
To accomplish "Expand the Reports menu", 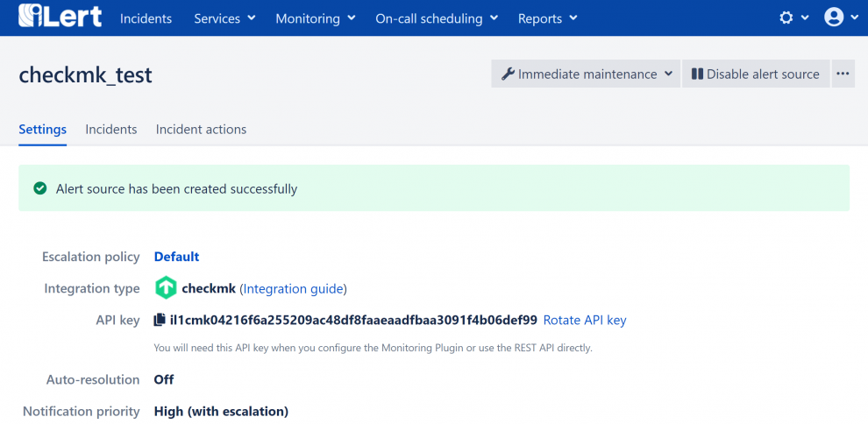I will tap(547, 18).
